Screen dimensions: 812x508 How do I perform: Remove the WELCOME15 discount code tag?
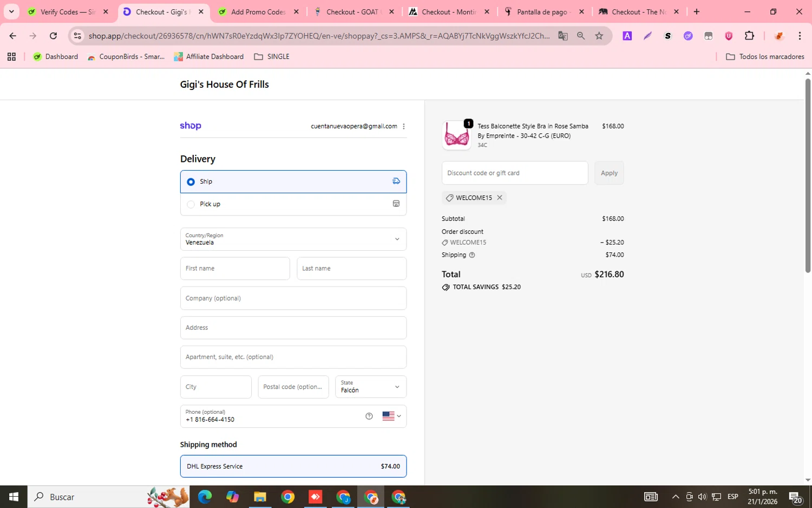point(500,198)
